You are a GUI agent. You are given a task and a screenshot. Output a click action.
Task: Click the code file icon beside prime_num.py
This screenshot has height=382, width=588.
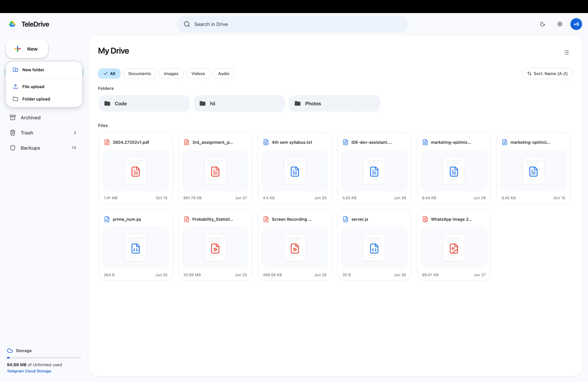(107, 219)
